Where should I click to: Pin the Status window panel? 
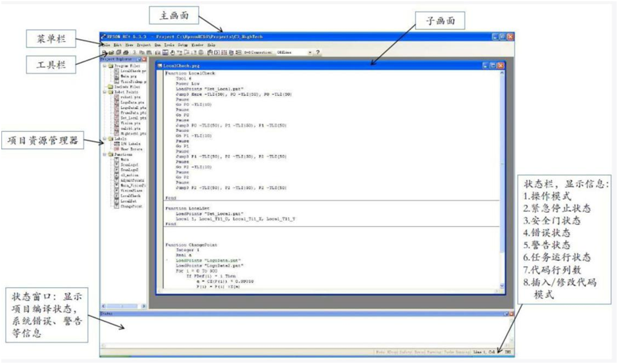coord(505,314)
